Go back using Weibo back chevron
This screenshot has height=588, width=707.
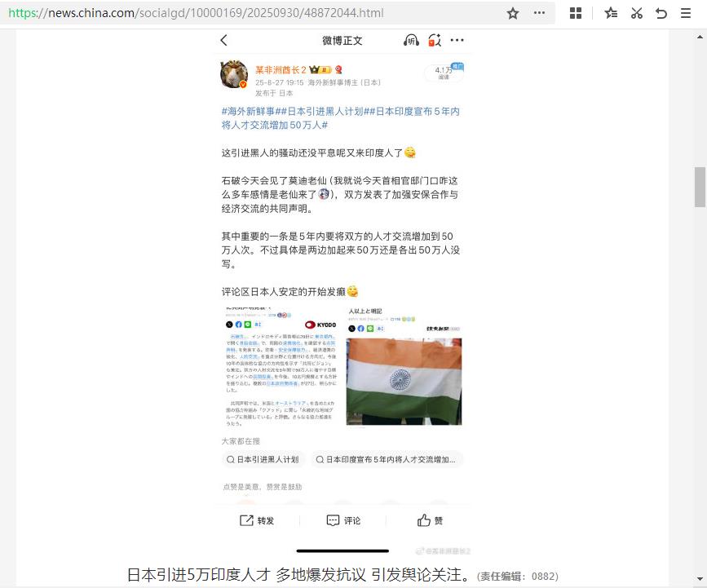tap(224, 40)
